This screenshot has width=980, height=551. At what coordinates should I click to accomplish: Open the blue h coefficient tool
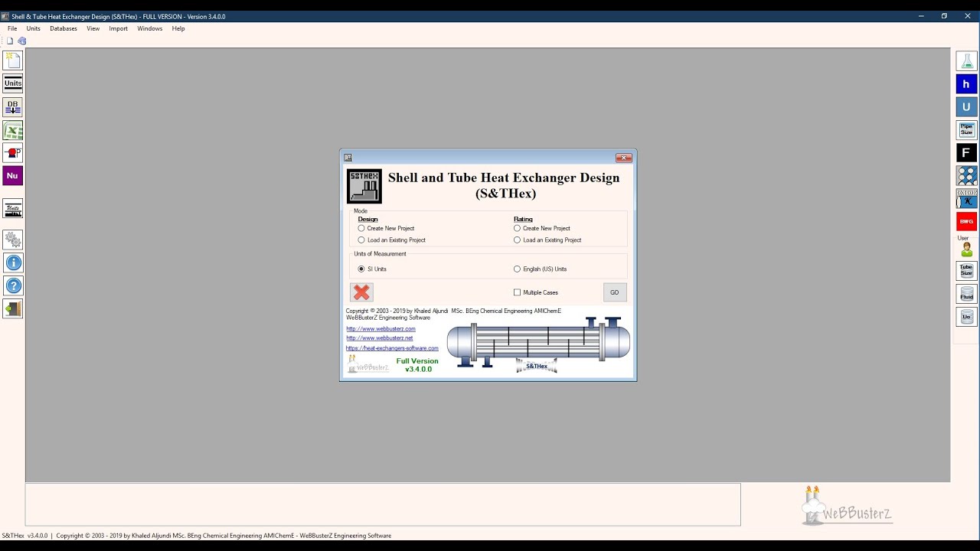click(x=966, y=84)
